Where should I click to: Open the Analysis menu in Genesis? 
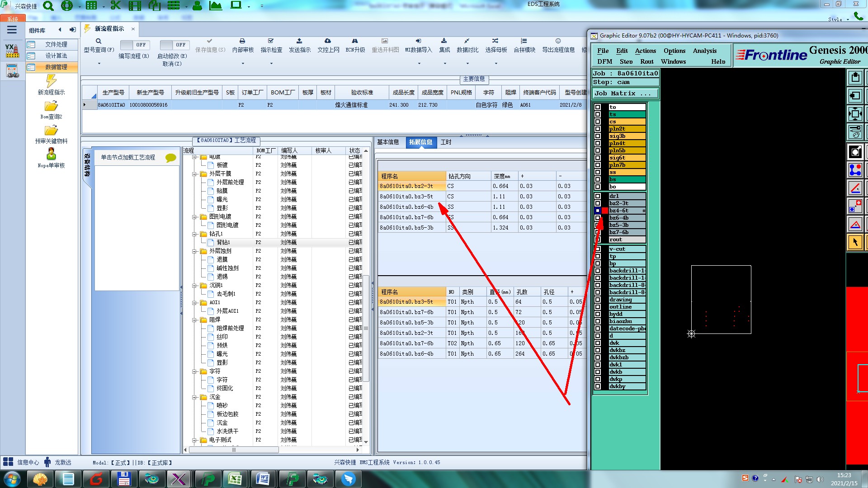704,51
